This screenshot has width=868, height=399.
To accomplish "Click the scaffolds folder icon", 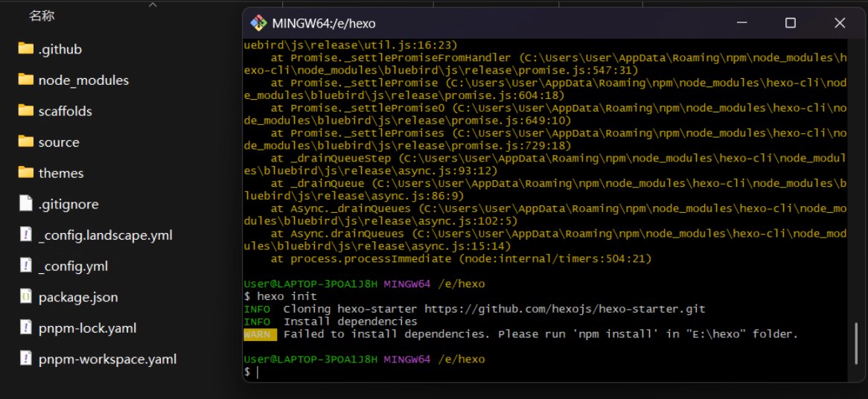I will click(x=25, y=111).
